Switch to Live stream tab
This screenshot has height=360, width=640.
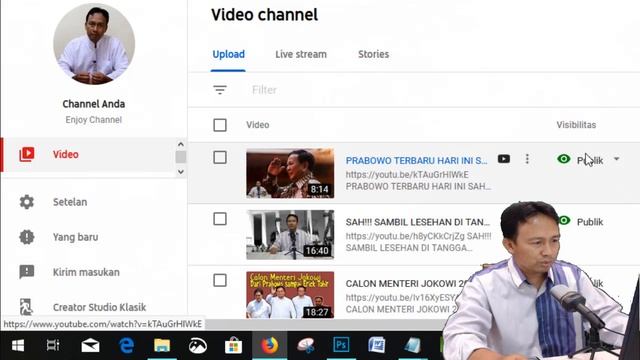pos(301,54)
